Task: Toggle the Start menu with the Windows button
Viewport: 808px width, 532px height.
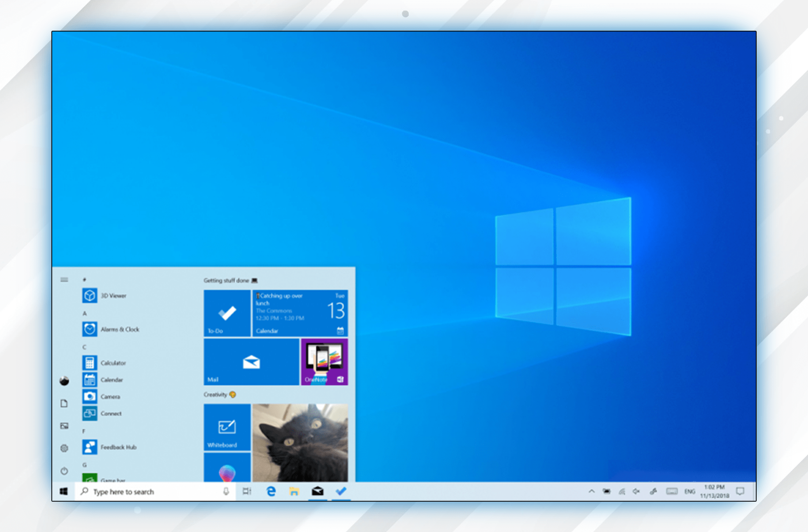Action: [64, 491]
